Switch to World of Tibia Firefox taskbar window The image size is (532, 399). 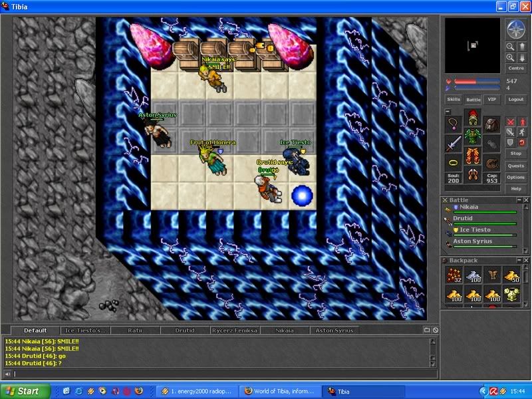tap(279, 391)
